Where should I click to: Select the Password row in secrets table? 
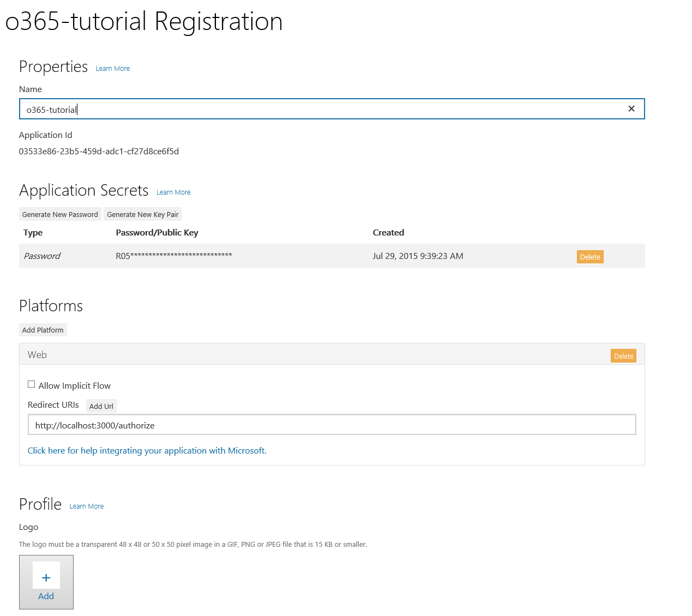pos(332,256)
